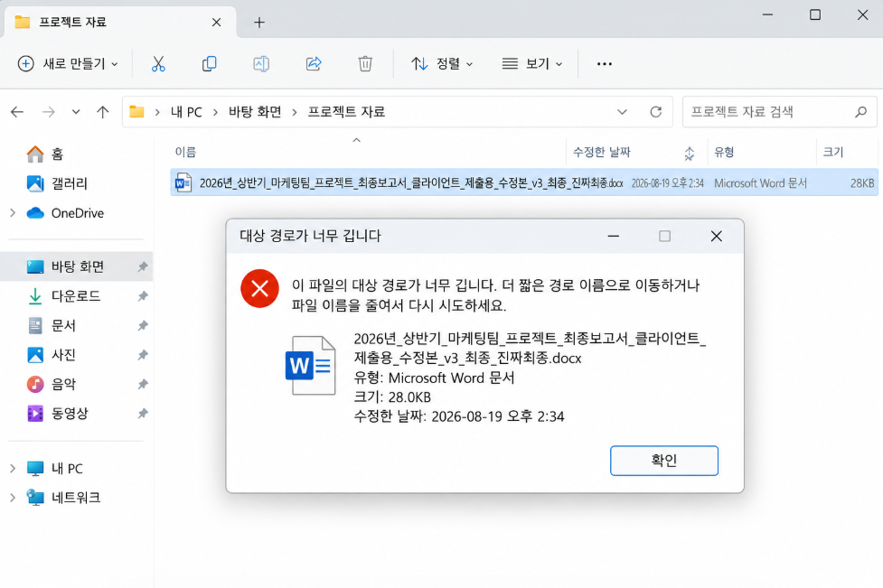Viewport: 883px width, 588px height.
Task: Open 음악 folder in sidebar
Action: (63, 384)
